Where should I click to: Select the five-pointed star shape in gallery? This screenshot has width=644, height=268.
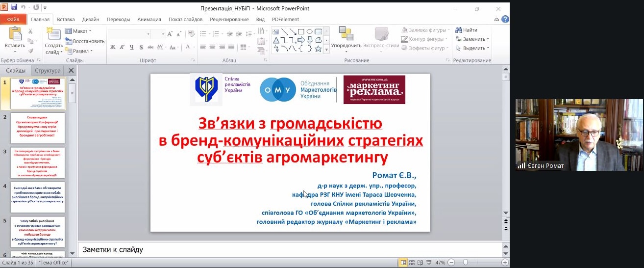point(318,49)
